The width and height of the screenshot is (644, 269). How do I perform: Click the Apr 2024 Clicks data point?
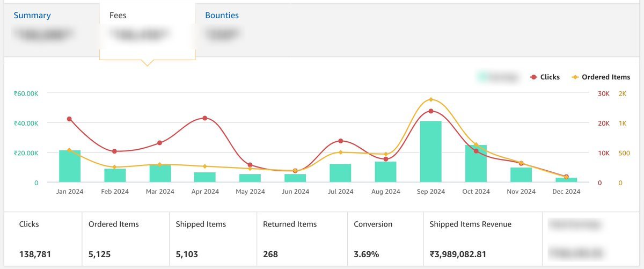[205, 118]
